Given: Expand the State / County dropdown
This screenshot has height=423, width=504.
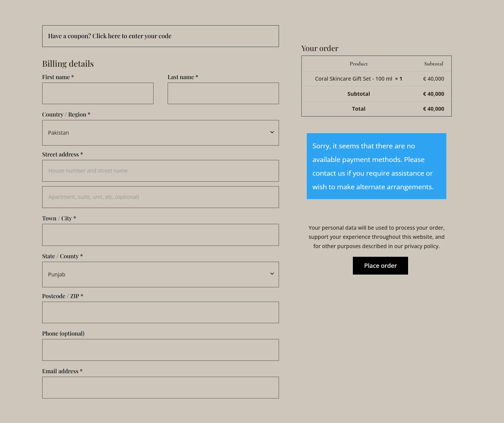Looking at the screenshot, I should pyautogui.click(x=160, y=274).
